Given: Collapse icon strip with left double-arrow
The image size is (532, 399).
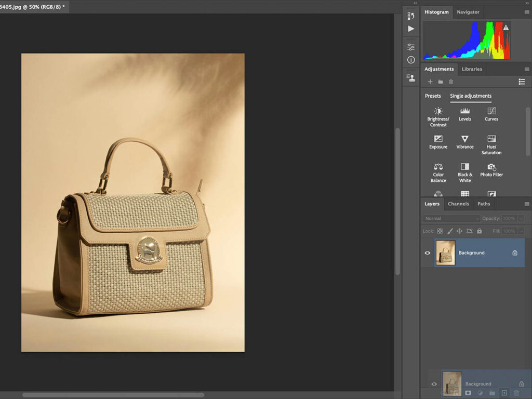Looking at the screenshot, I should (x=415, y=3).
